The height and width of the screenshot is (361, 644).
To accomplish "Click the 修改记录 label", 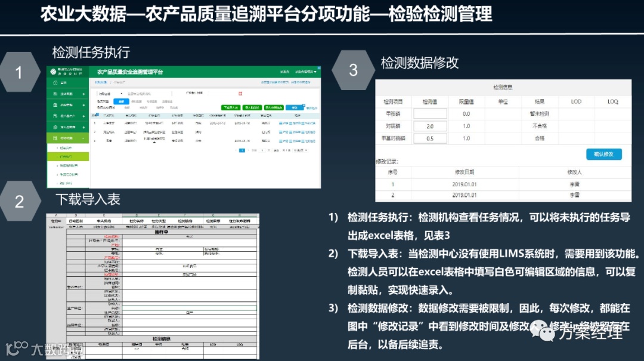I will point(387,162).
